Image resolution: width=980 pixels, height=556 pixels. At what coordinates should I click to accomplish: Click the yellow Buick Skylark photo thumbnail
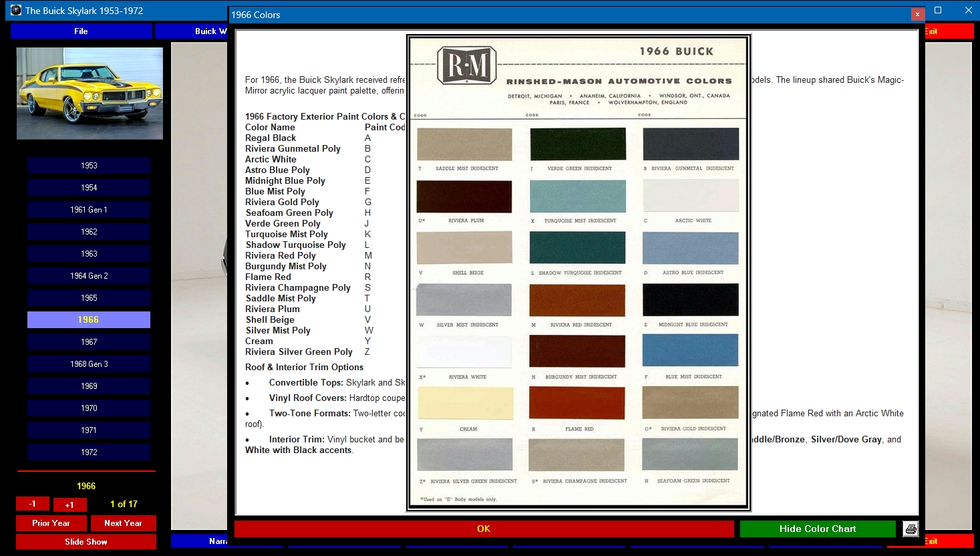pyautogui.click(x=90, y=93)
